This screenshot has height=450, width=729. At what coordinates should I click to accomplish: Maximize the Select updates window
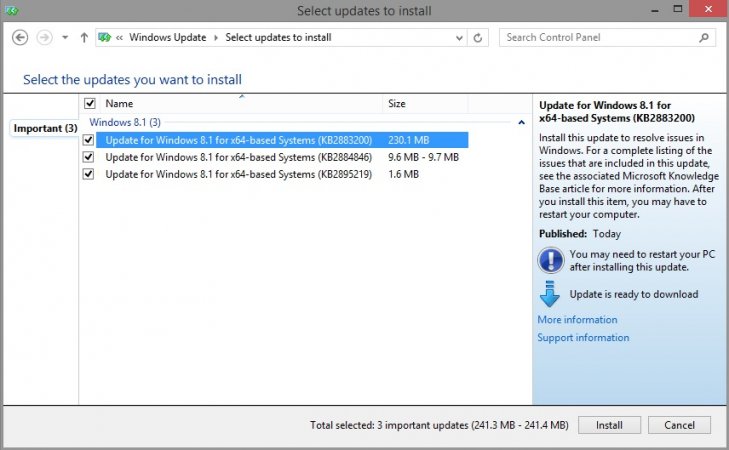[x=678, y=9]
